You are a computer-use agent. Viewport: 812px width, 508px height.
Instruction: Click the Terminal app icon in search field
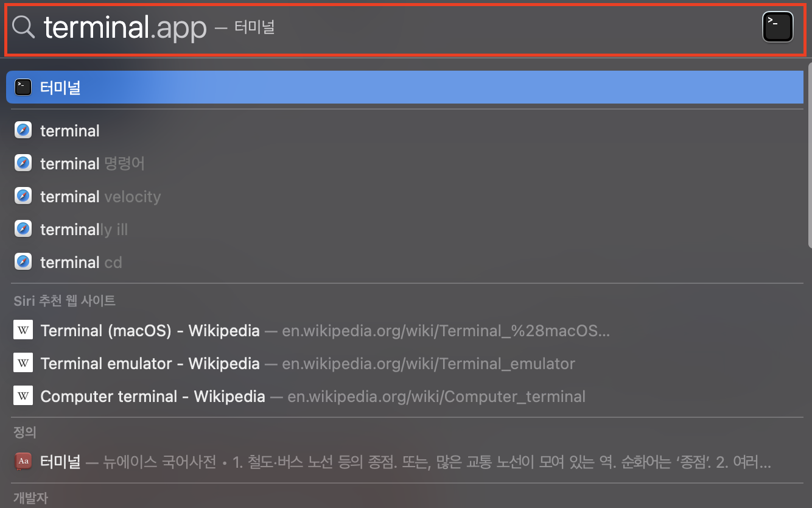[x=778, y=27]
